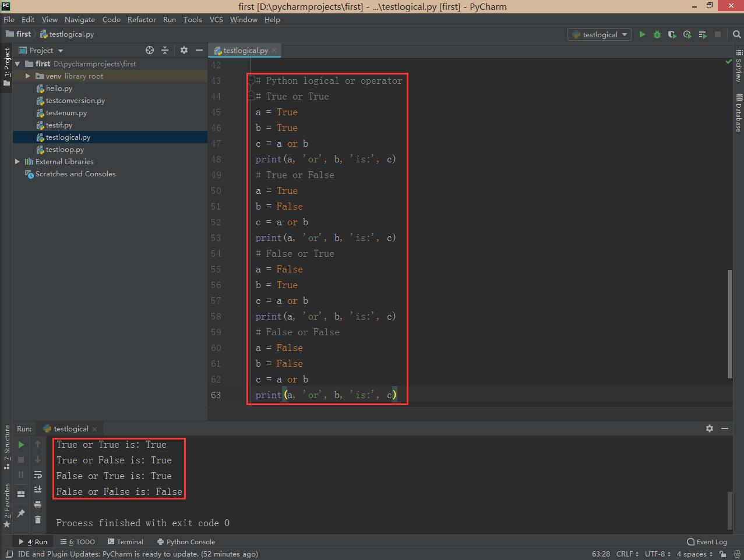The width and height of the screenshot is (744, 560).
Task: Start debugging with the bug icon
Action: [x=657, y=34]
